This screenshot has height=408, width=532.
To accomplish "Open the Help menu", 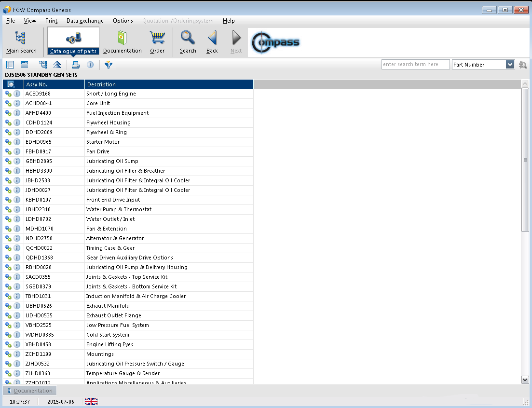I will [229, 21].
